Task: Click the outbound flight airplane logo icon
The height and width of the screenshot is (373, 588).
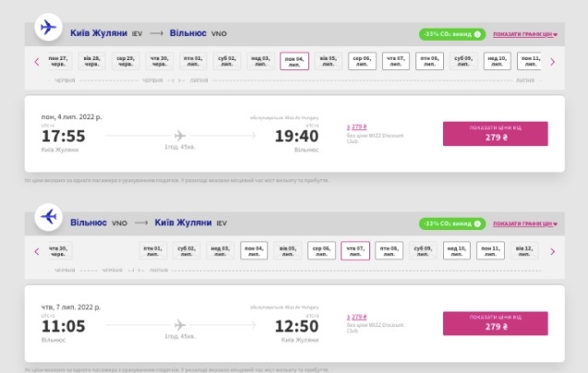Action: click(46, 28)
